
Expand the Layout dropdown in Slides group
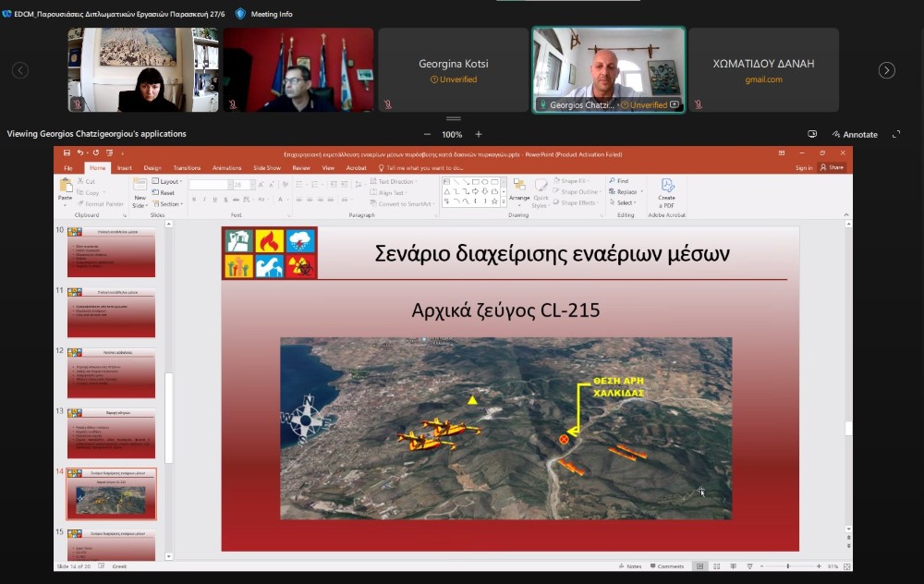(x=168, y=182)
